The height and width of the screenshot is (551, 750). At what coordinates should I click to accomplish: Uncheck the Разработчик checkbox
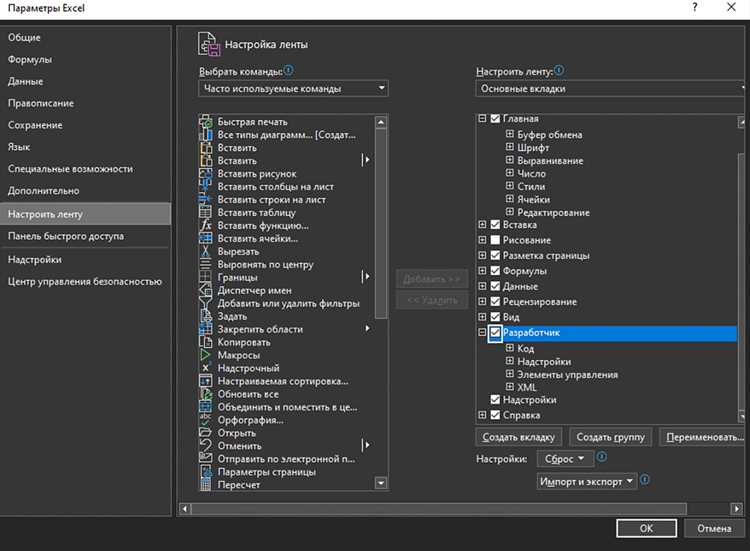pos(496,332)
